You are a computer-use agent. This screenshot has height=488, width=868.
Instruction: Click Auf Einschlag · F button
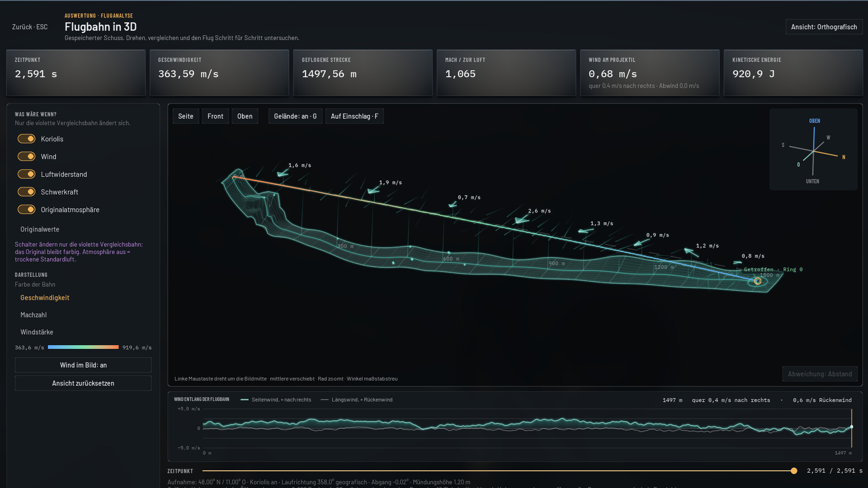(x=354, y=116)
